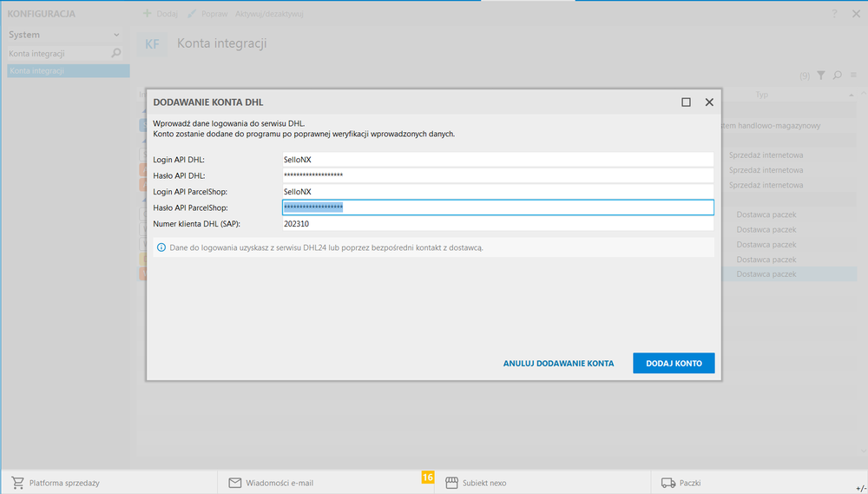
Task: Edit the Numer klienta DHL (SAP) field
Action: pos(496,224)
